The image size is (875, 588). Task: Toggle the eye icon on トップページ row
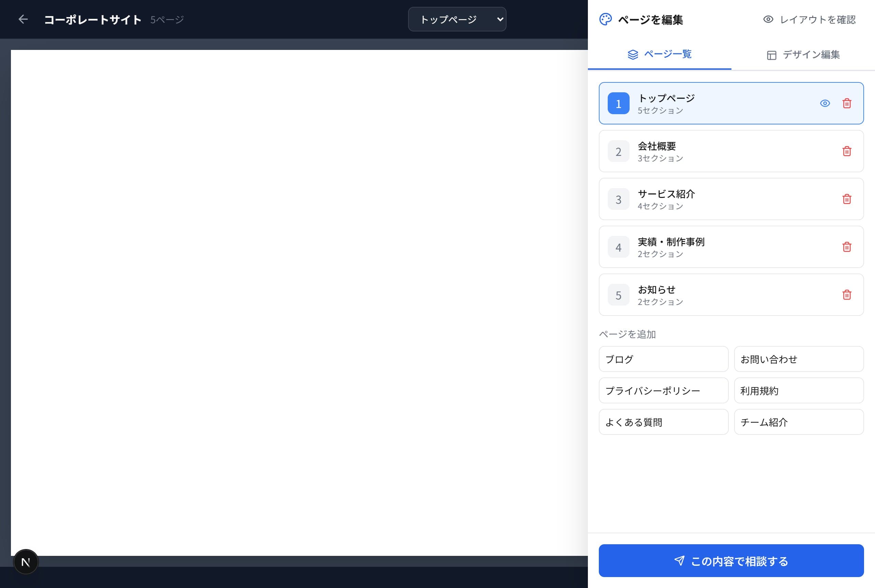coord(825,103)
